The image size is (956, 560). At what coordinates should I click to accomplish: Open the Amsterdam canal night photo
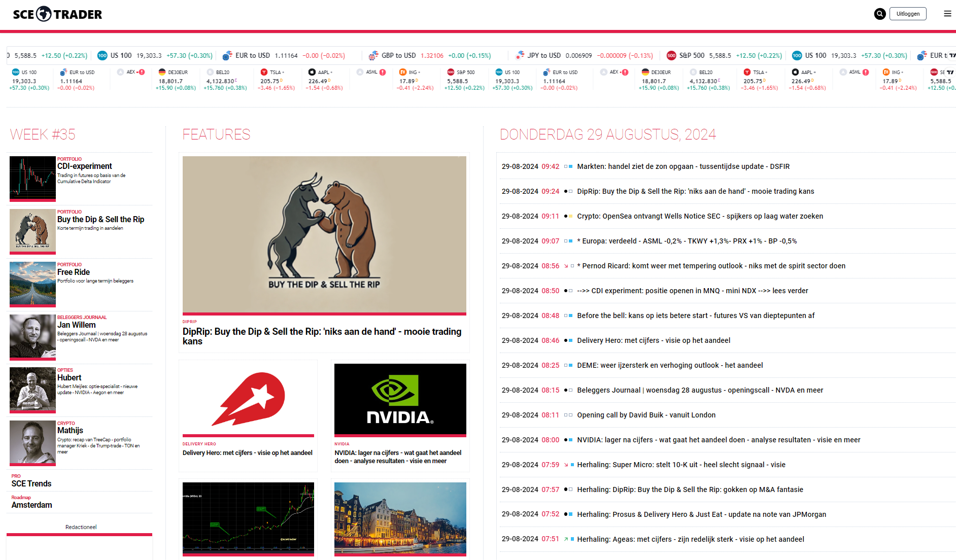point(400,518)
